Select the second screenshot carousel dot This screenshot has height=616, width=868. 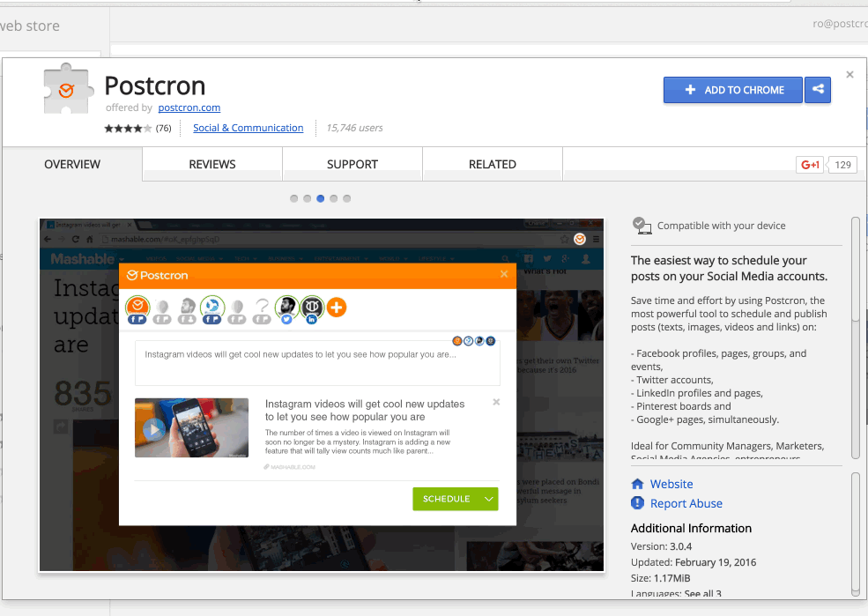coord(308,198)
